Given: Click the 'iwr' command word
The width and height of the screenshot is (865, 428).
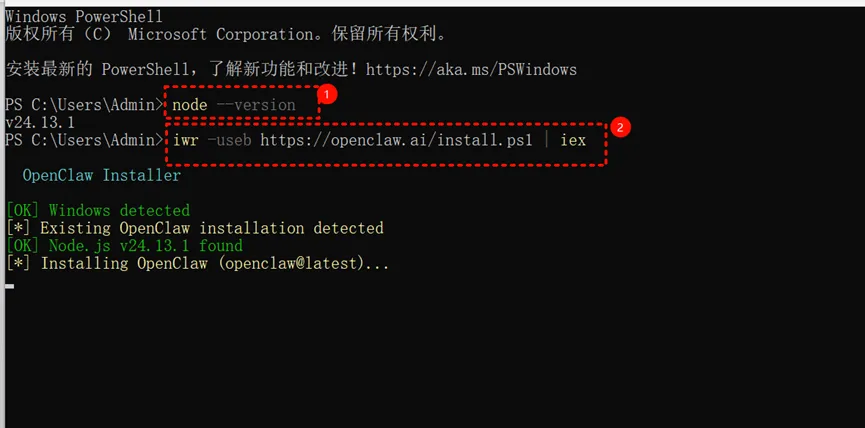Looking at the screenshot, I should pyautogui.click(x=186, y=140).
